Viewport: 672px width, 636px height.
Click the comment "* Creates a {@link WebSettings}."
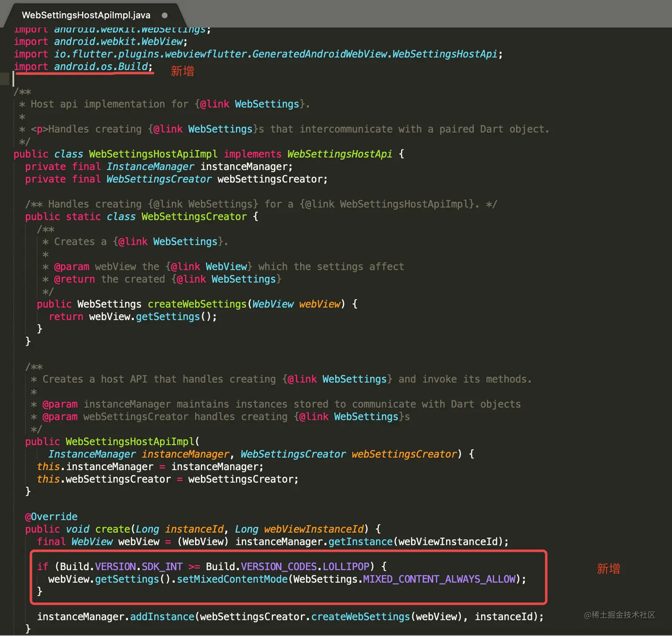point(135,241)
